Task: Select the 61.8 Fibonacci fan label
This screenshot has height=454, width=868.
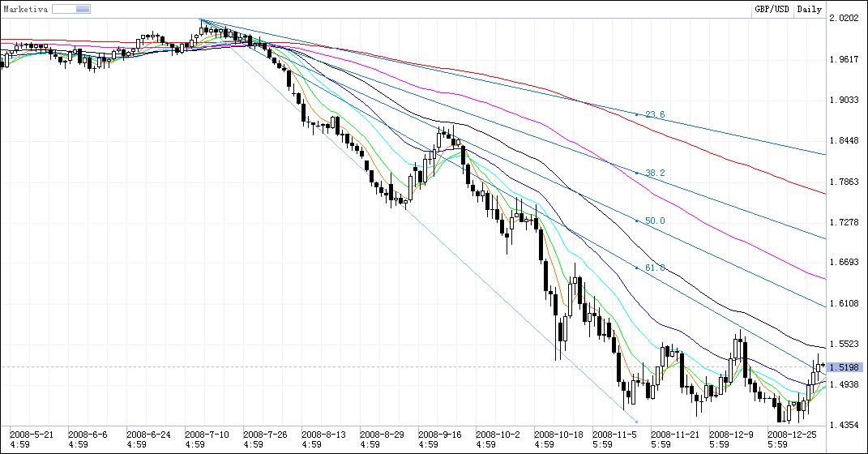Action: 655,268
